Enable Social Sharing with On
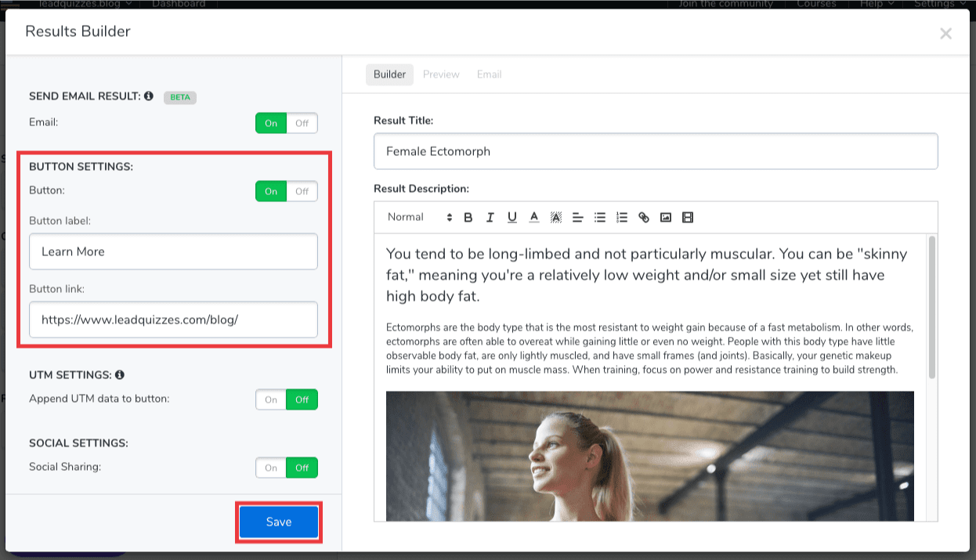Screen dimensions: 976x560 pyautogui.click(x=271, y=468)
